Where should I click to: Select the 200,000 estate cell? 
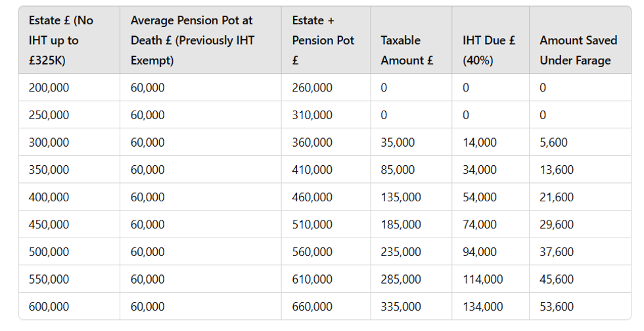(49, 88)
